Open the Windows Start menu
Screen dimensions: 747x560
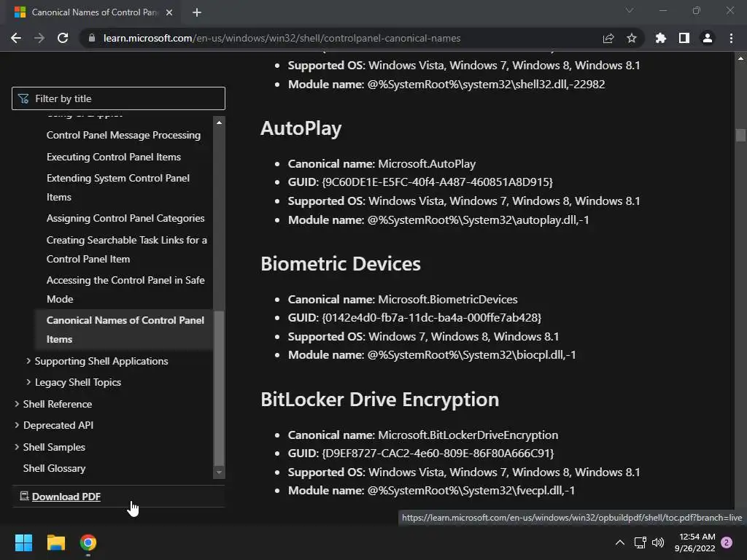pyautogui.click(x=23, y=542)
